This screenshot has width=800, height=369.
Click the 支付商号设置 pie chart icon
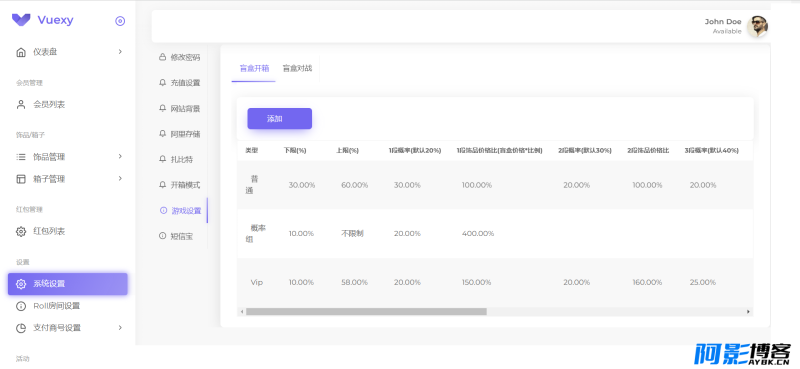tap(21, 328)
